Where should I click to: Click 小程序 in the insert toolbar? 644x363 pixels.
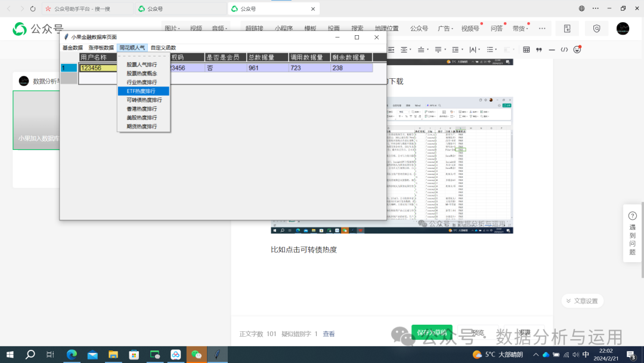[283, 29]
